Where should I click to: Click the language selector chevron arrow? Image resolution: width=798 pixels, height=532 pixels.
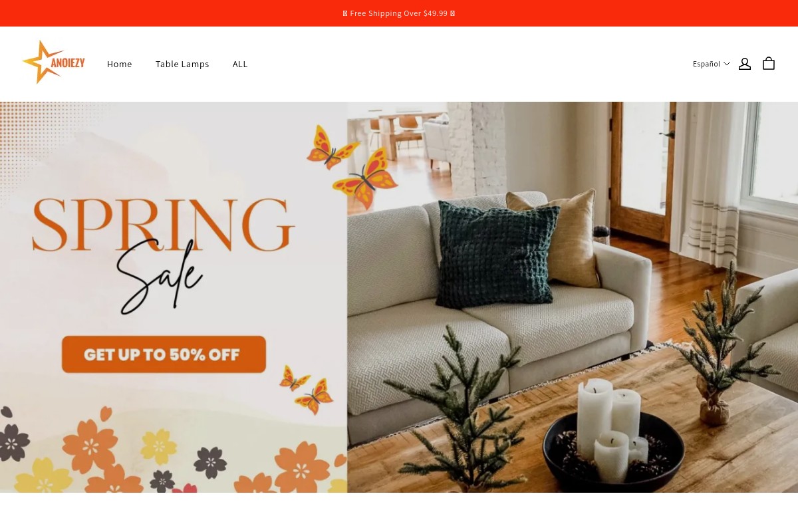coord(727,64)
